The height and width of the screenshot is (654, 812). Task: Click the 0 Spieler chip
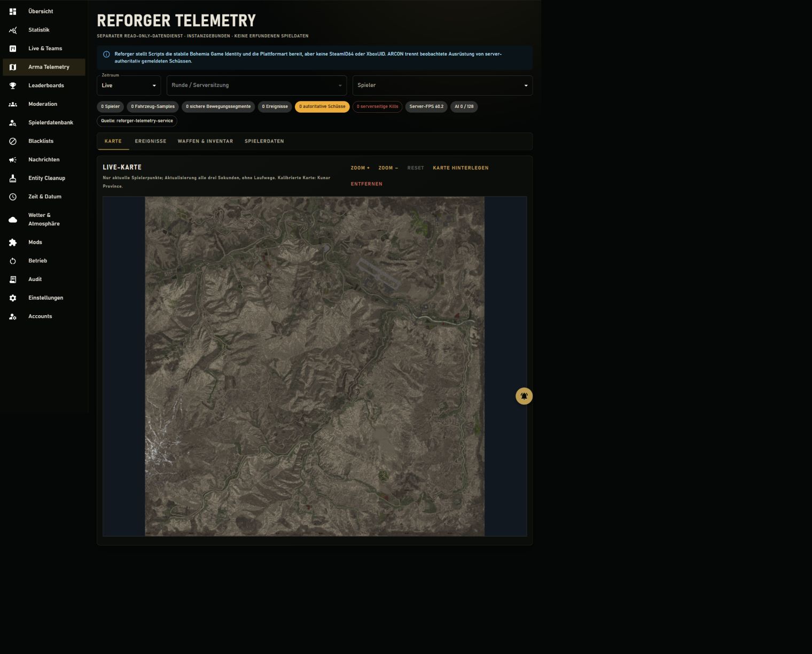point(111,106)
